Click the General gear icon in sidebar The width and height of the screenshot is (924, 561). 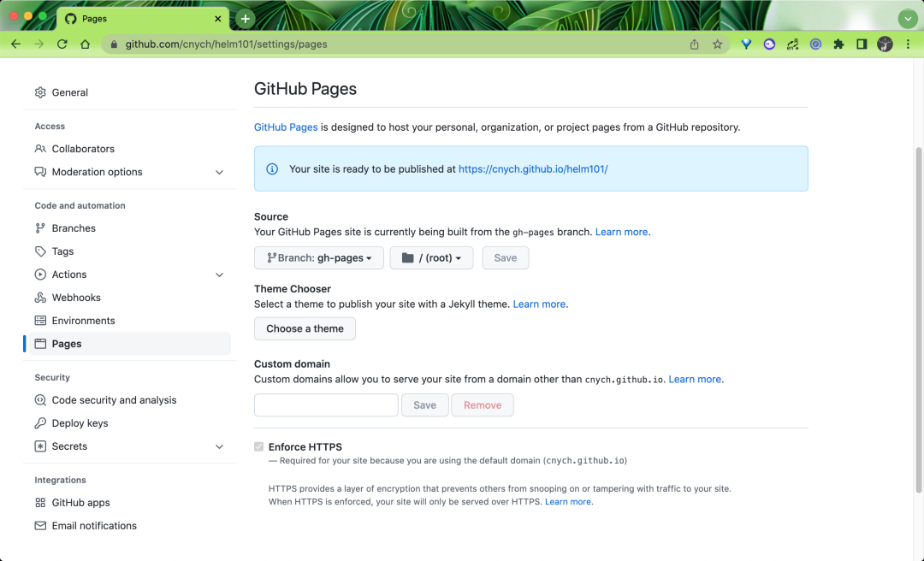(x=40, y=92)
